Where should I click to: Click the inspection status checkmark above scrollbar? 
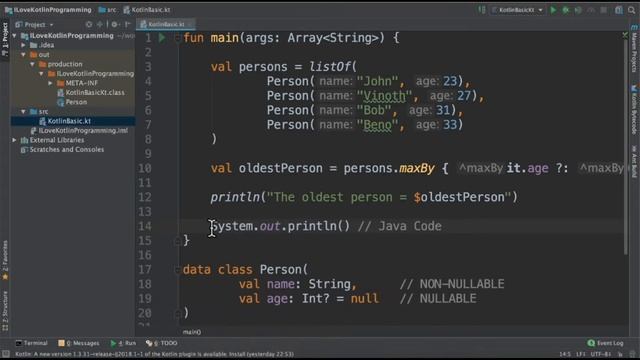(x=625, y=36)
